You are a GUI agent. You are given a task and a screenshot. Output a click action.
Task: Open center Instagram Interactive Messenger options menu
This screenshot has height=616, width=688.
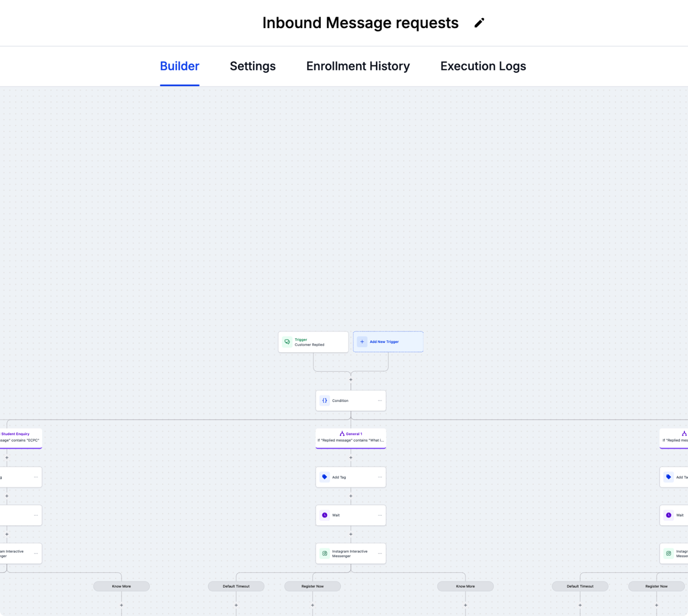click(x=380, y=554)
